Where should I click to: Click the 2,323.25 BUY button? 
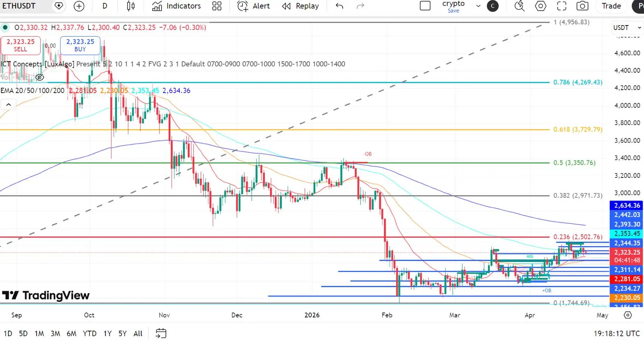point(80,45)
